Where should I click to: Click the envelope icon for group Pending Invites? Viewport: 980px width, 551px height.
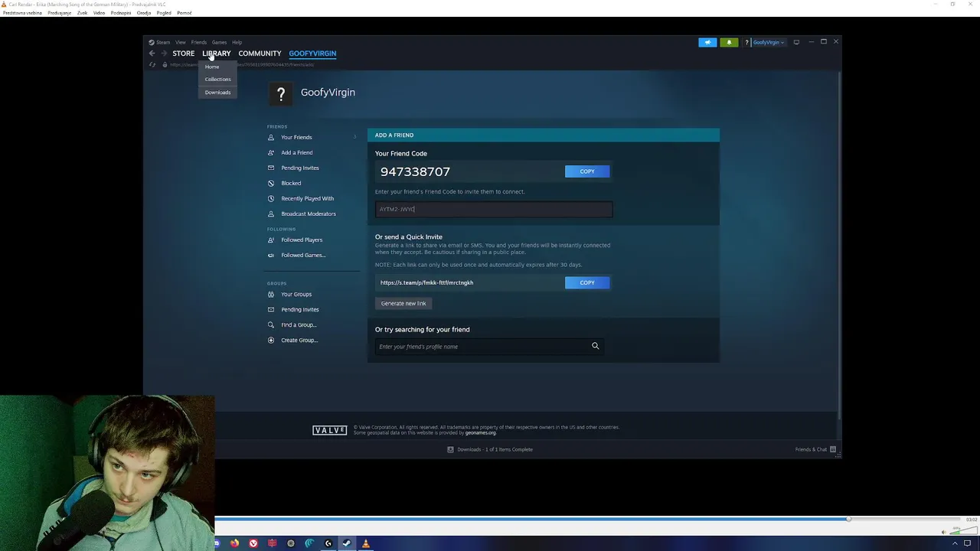[x=271, y=309]
